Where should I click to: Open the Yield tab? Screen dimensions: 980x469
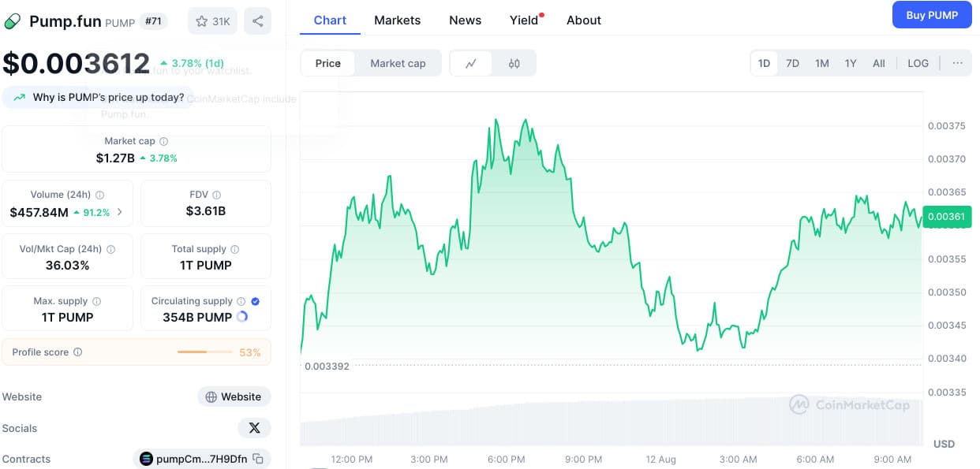[524, 20]
